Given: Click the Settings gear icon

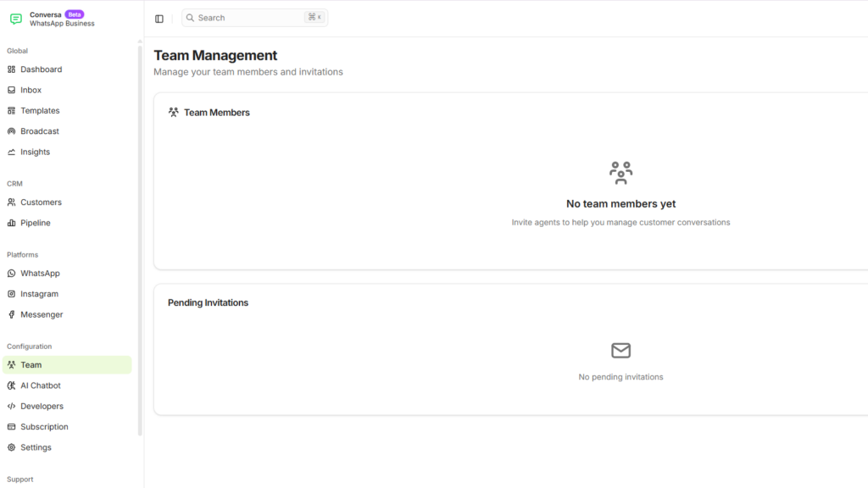Looking at the screenshot, I should [12, 447].
